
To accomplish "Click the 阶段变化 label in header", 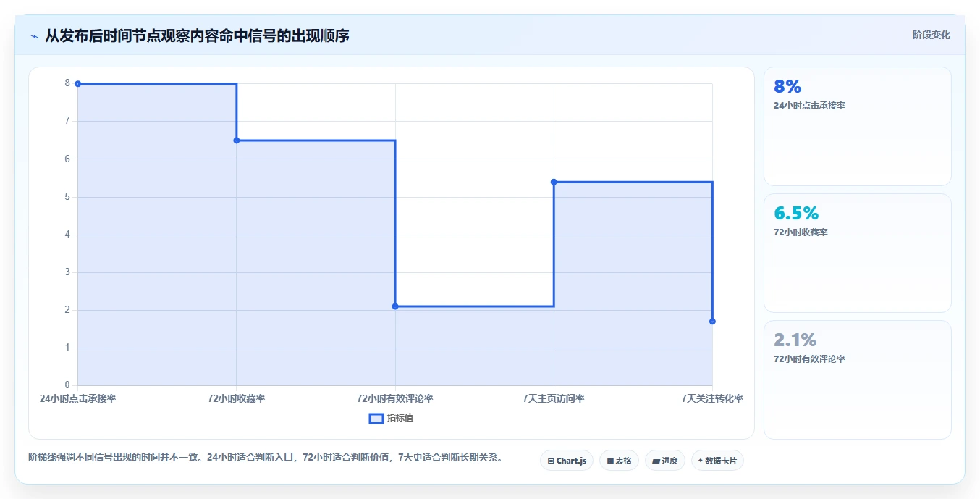I will (931, 35).
